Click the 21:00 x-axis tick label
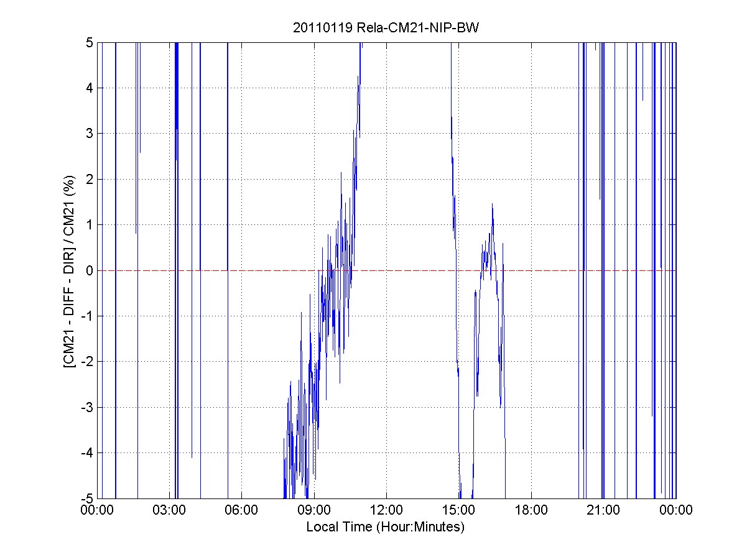 pos(603,510)
